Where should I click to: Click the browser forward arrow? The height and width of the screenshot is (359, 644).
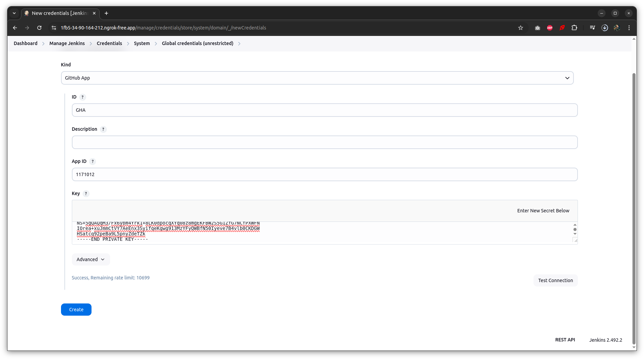pos(27,28)
